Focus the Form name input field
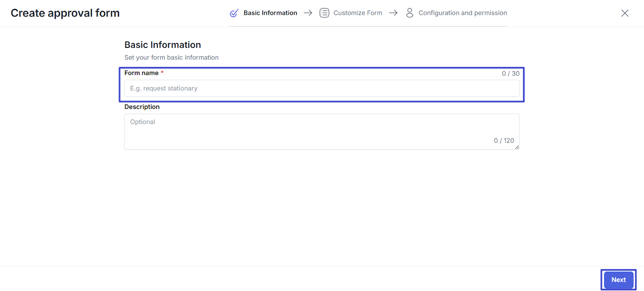The width and height of the screenshot is (644, 291). [x=322, y=88]
